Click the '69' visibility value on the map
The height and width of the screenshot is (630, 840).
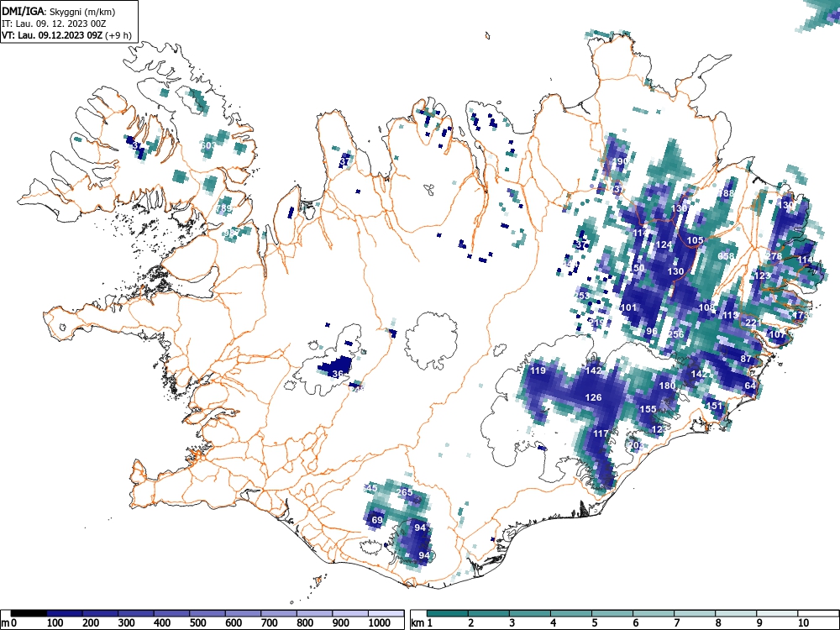click(377, 520)
